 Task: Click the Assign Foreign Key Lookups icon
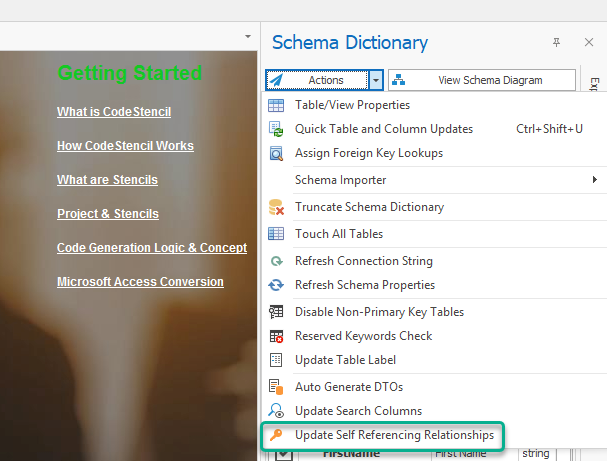point(276,153)
